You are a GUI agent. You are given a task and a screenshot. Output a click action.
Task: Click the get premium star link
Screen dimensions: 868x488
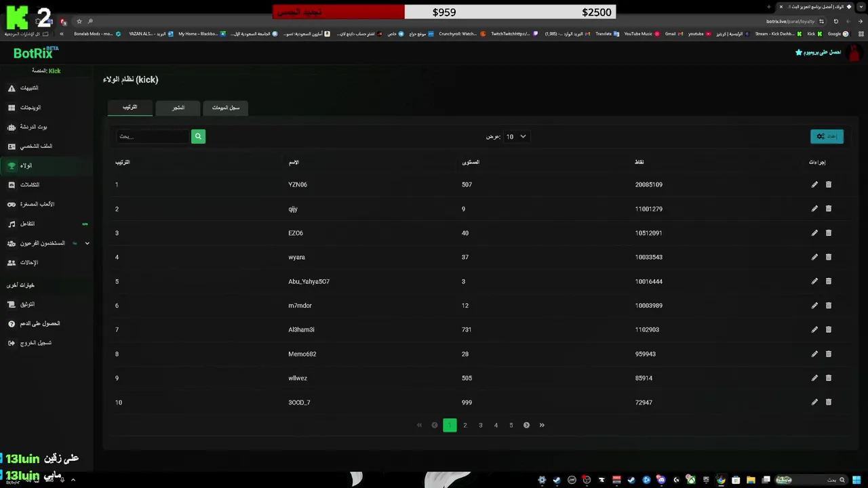[x=818, y=52]
